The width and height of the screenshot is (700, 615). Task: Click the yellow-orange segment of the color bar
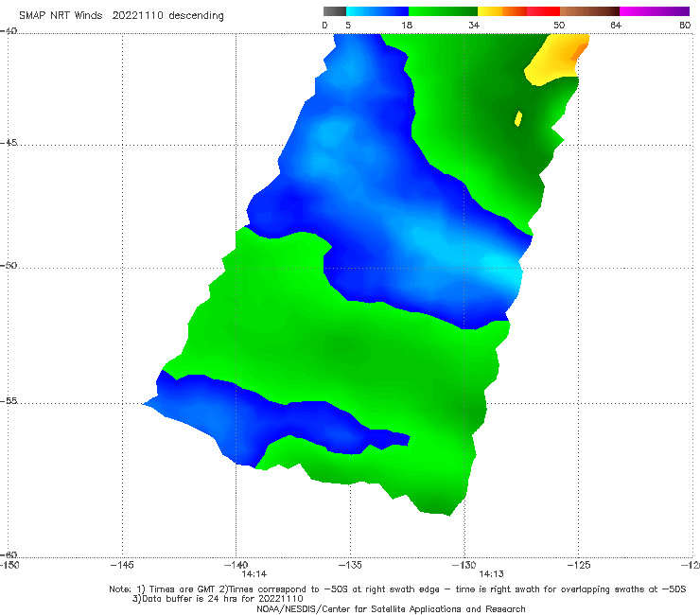[501, 11]
